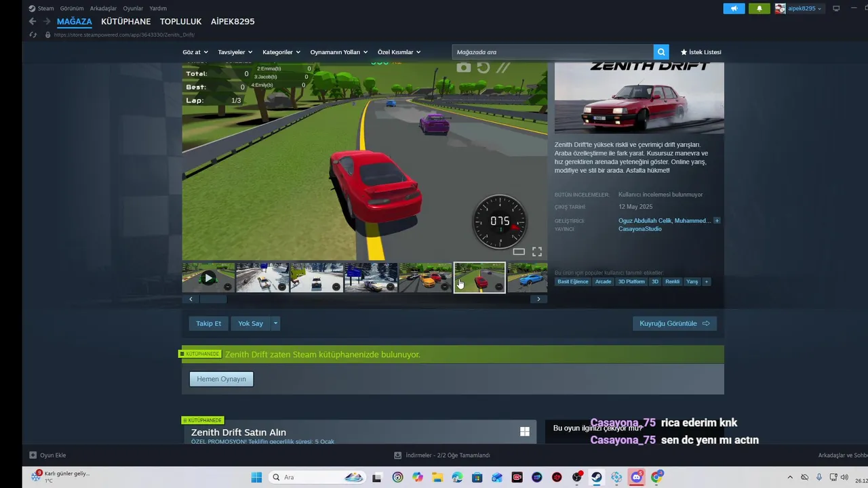
Task: Click the Hemen Oynayın play button
Action: pyautogui.click(x=222, y=379)
